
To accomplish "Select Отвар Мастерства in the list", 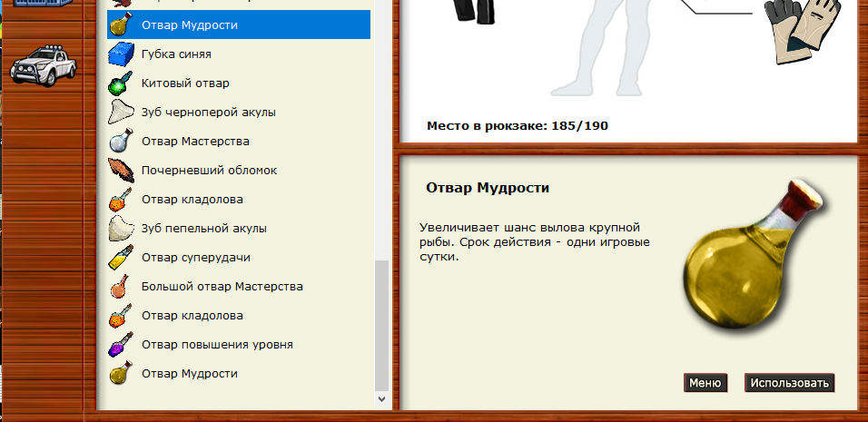I will [x=239, y=141].
